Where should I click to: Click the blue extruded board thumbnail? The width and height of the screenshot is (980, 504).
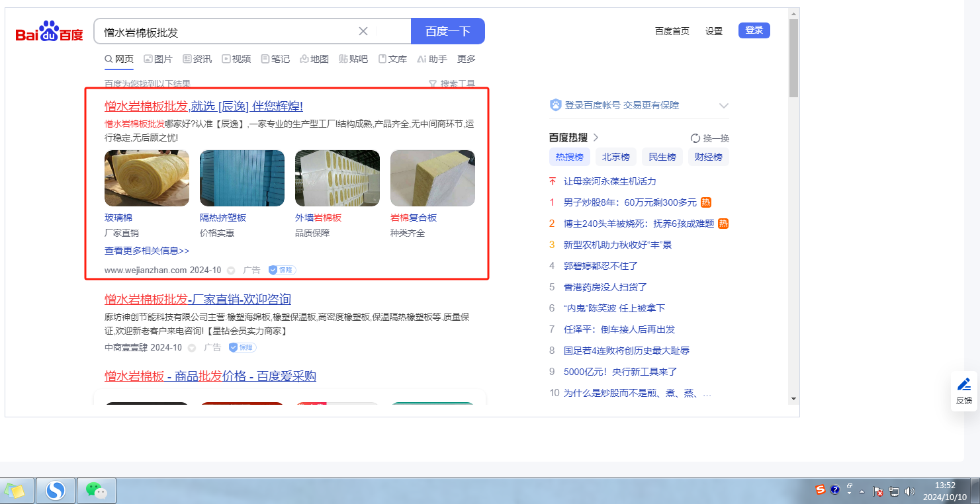(x=242, y=179)
